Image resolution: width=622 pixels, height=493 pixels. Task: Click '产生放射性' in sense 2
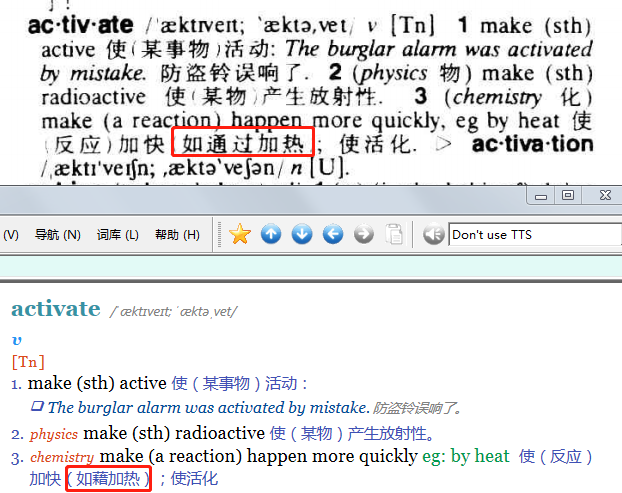pyautogui.click(x=391, y=434)
